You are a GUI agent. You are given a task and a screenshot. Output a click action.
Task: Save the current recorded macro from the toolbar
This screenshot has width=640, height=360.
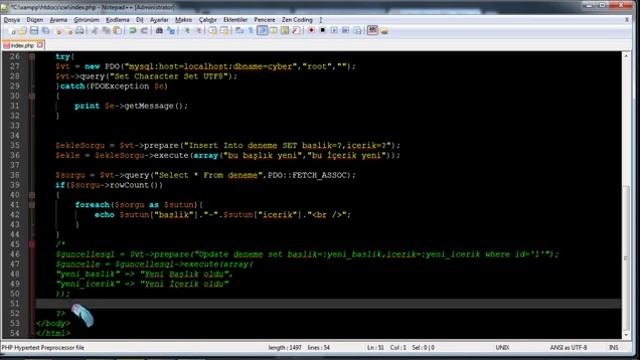click(x=357, y=31)
